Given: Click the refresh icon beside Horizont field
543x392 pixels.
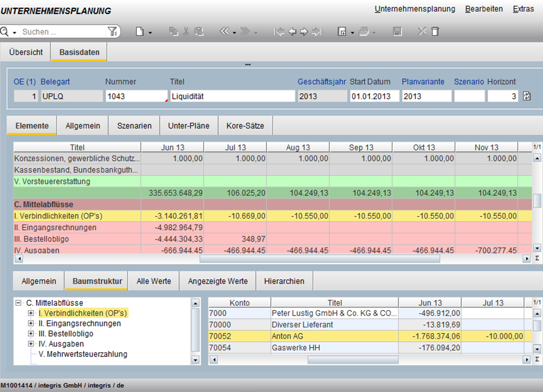Looking at the screenshot, I should tap(527, 96).
